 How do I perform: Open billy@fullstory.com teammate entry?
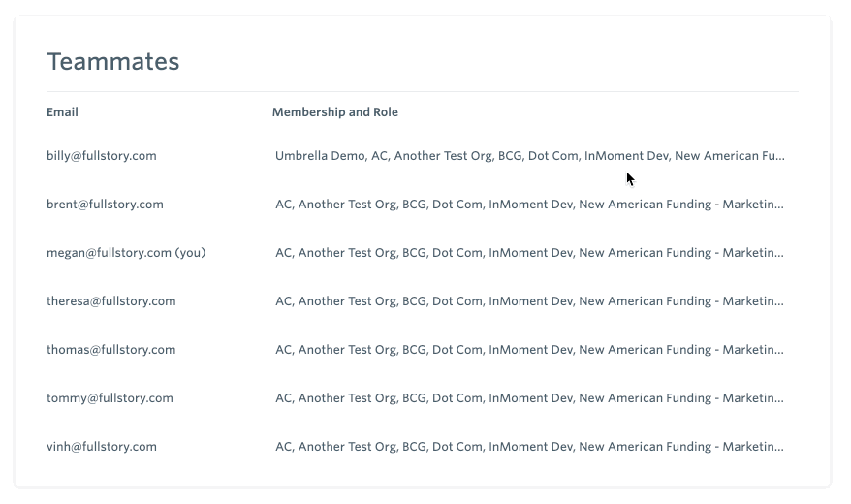pos(102,156)
